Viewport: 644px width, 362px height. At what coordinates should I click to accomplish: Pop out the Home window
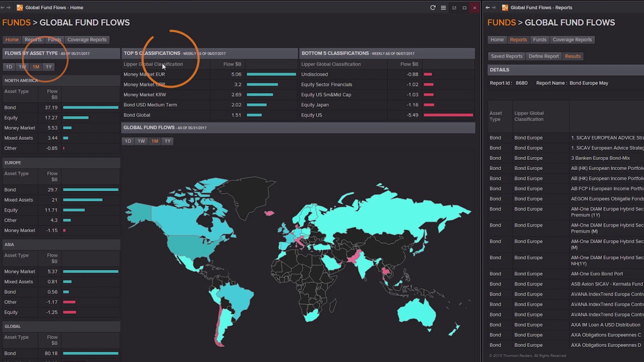click(454, 8)
